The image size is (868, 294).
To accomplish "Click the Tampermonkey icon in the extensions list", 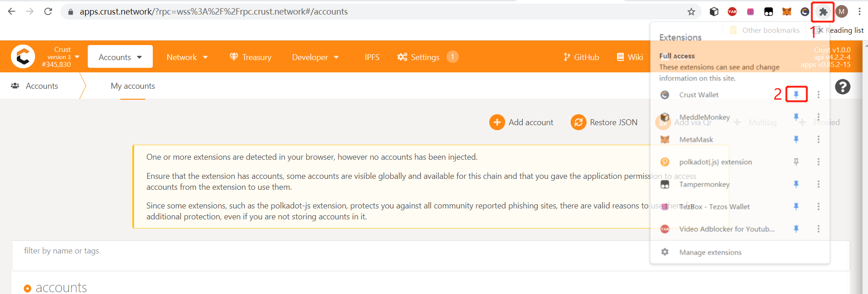I will pos(665,184).
